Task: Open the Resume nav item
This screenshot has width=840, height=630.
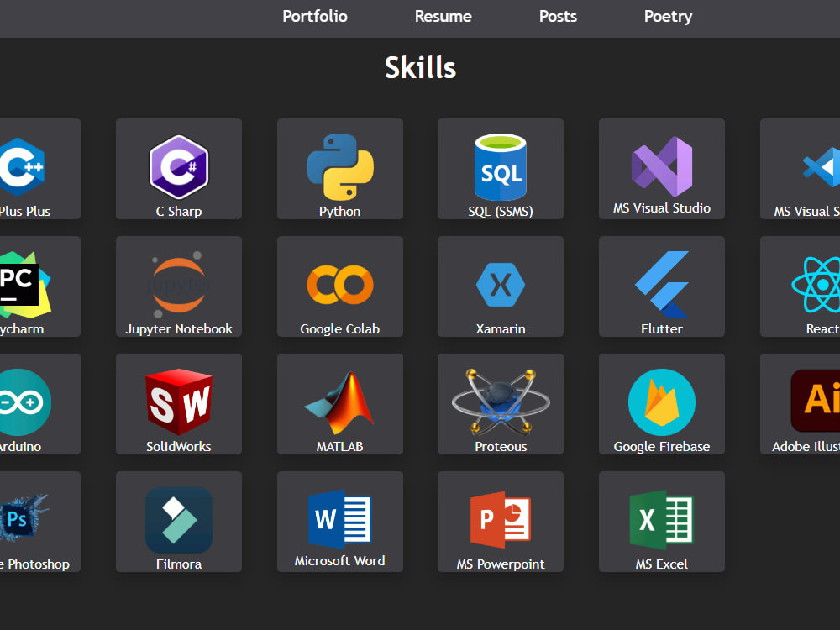Action: pyautogui.click(x=443, y=17)
